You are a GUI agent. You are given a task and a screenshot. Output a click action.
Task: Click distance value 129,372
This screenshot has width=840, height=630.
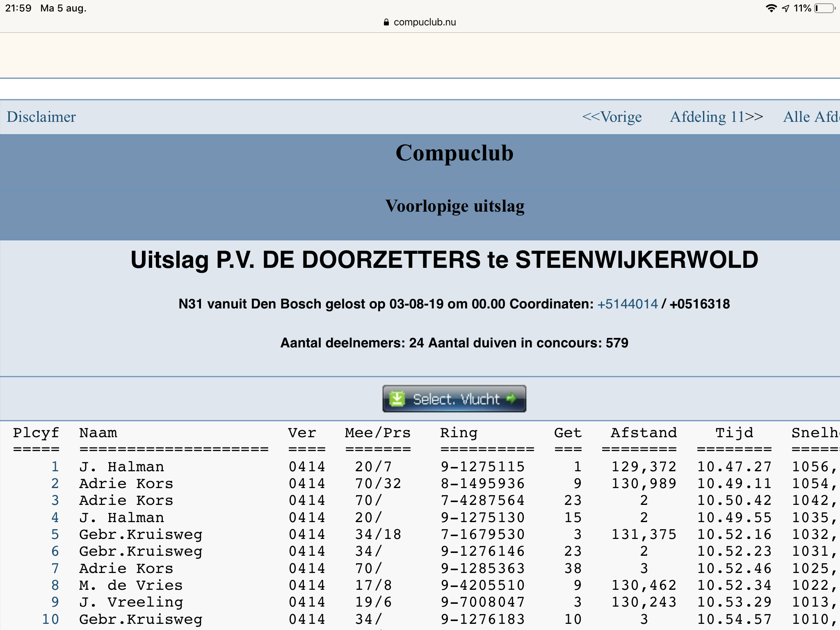pyautogui.click(x=644, y=467)
